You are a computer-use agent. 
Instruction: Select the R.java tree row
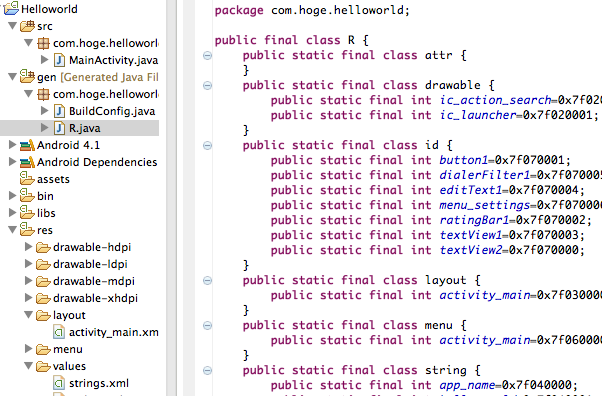[79, 128]
